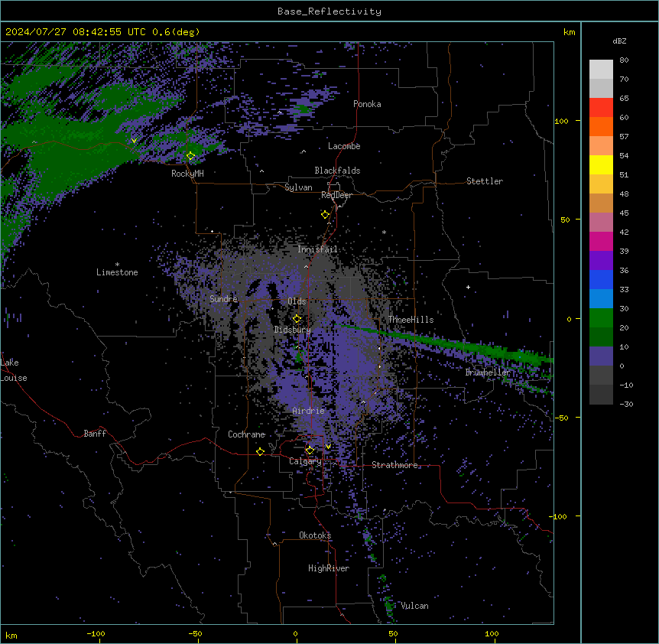Click the green radar streak near Drumheller
This screenshot has height=644, width=659.
pos(446,343)
